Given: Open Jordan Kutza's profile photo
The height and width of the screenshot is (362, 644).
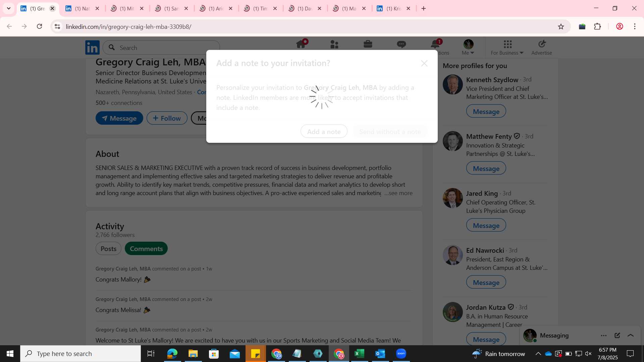Looking at the screenshot, I should pyautogui.click(x=453, y=312).
